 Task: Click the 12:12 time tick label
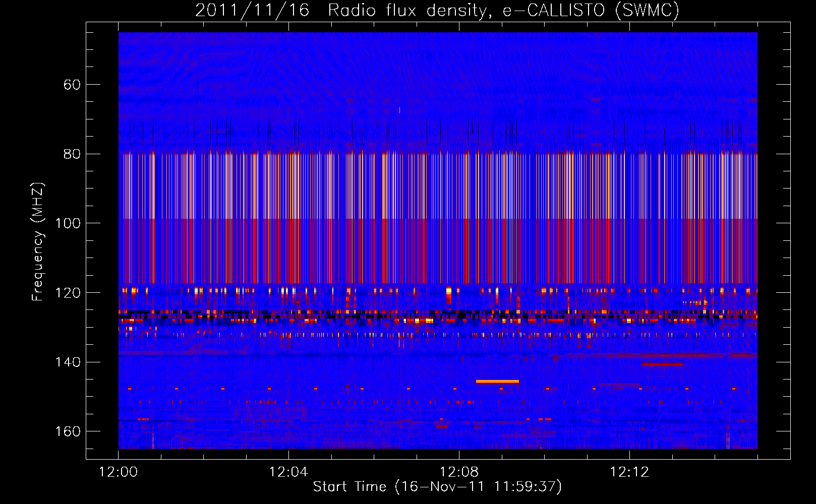(x=629, y=472)
